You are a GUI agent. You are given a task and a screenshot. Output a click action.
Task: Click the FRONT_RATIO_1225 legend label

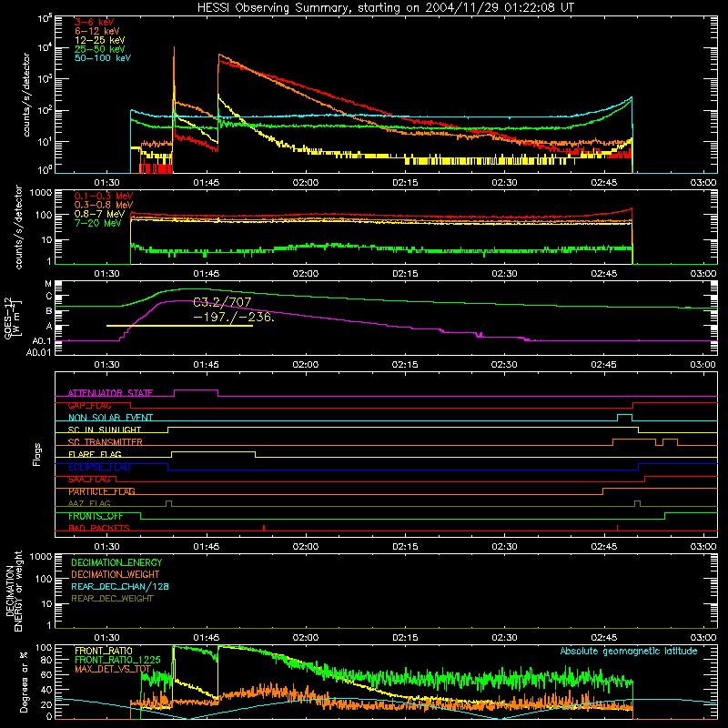click(117, 660)
